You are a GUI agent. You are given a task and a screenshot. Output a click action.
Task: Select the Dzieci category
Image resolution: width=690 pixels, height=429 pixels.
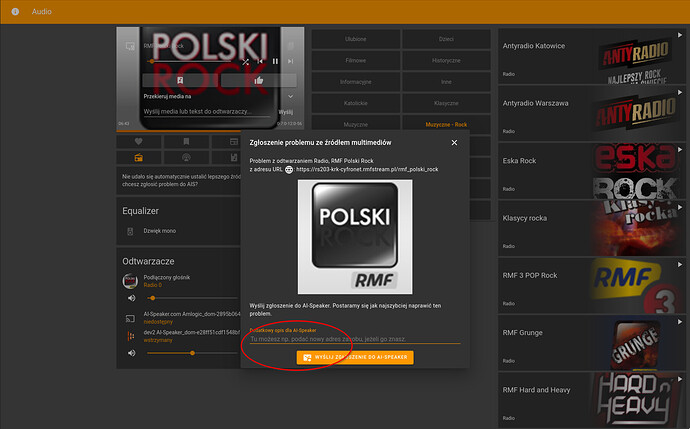pyautogui.click(x=446, y=39)
